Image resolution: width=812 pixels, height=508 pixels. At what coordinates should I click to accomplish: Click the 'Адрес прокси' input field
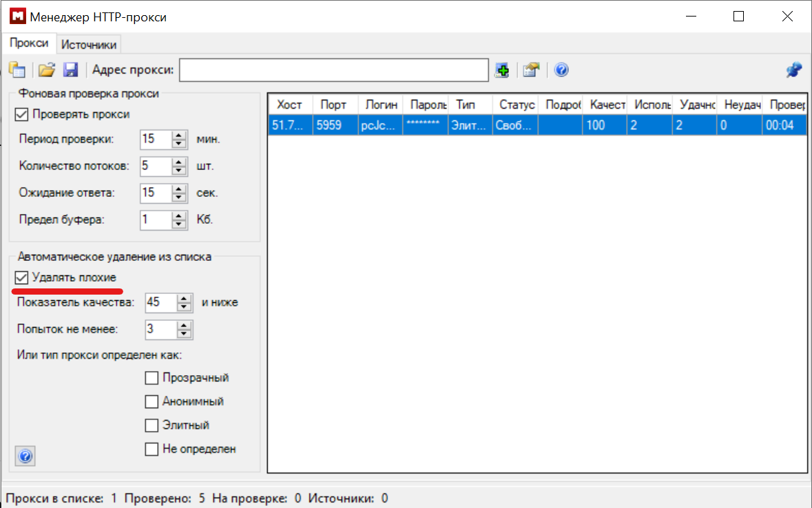(334, 70)
